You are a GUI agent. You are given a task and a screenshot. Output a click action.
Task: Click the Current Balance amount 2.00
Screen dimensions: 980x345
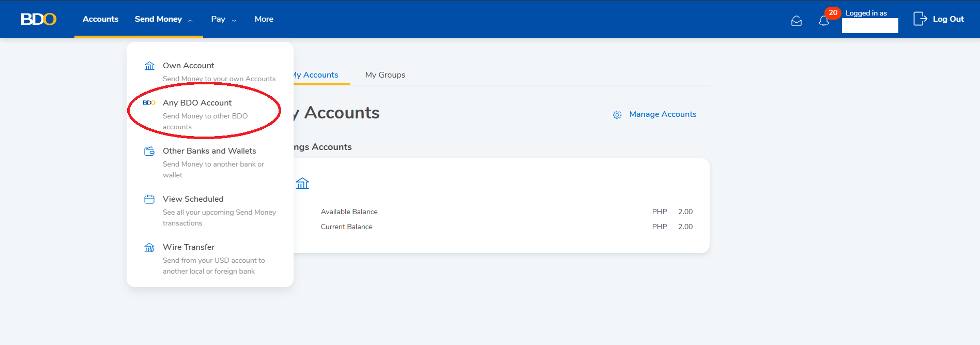(x=685, y=227)
